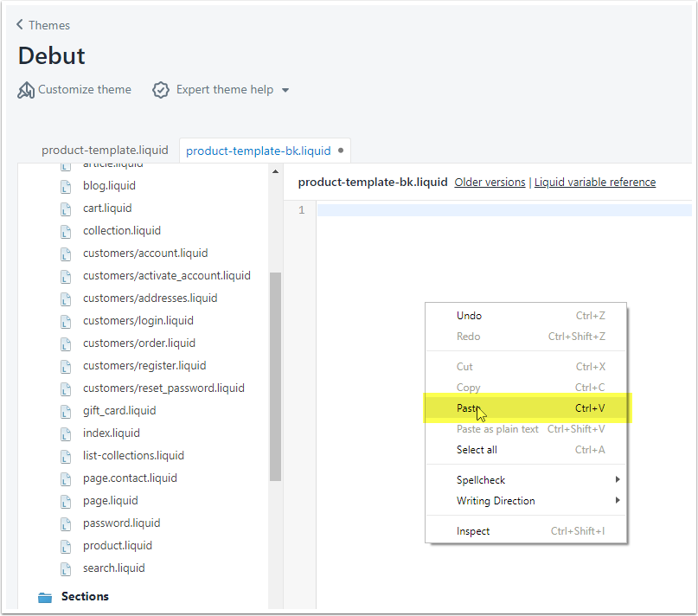Click file icon beside customers/register.liquid
Viewport: 698px width, 616px height.
coord(66,366)
